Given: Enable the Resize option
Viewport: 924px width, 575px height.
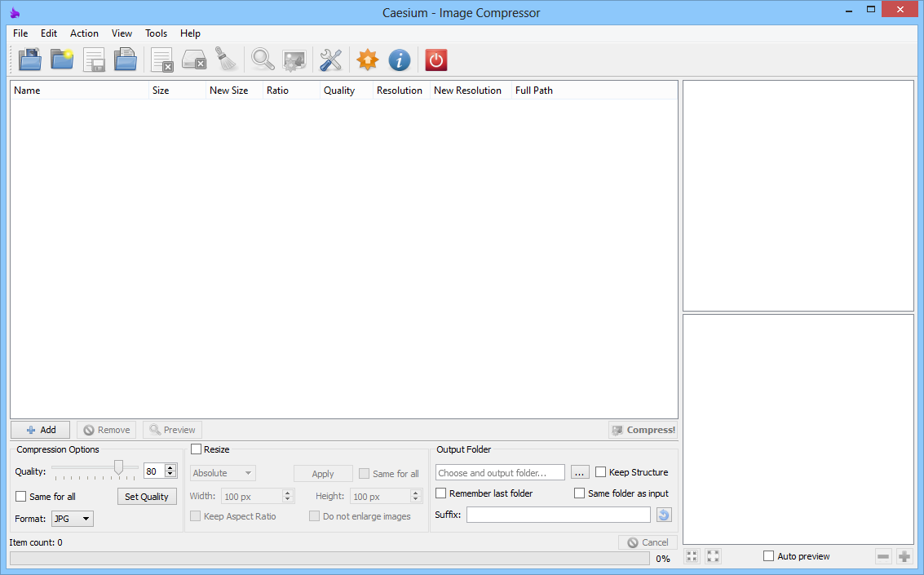Looking at the screenshot, I should click(x=195, y=449).
